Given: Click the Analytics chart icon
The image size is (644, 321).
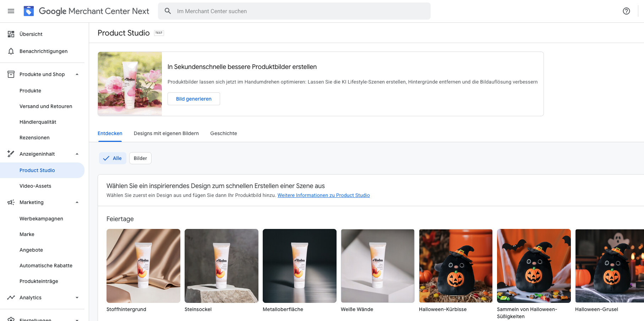Looking at the screenshot, I should click(x=11, y=298).
